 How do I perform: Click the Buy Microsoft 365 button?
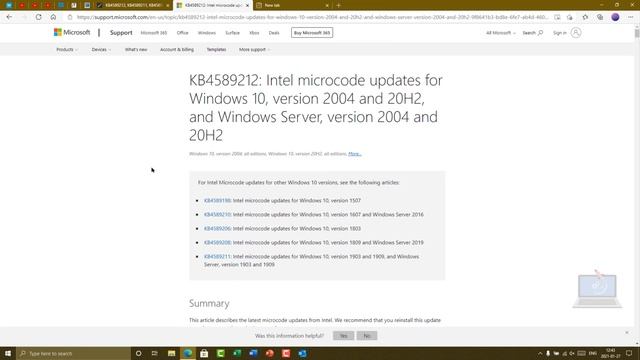pos(312,33)
